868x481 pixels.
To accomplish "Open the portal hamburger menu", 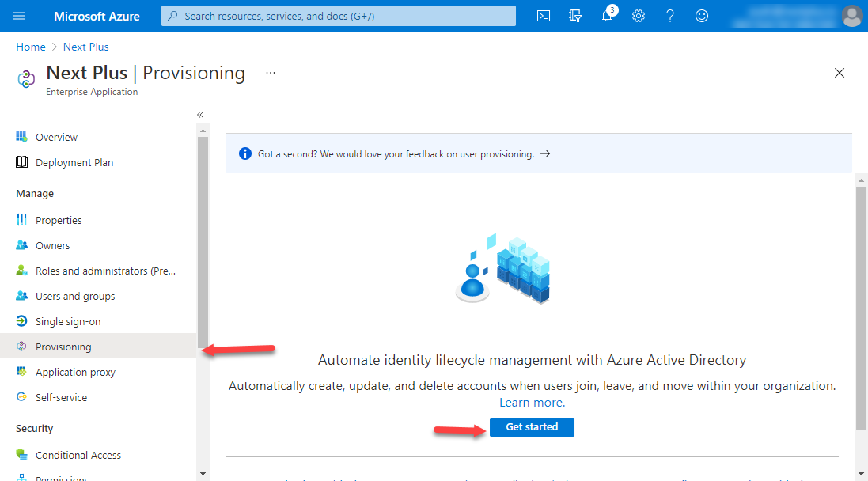I will [x=19, y=16].
